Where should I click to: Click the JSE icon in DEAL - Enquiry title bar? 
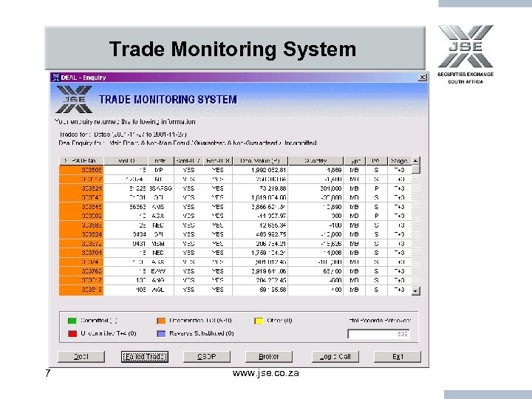coord(56,78)
